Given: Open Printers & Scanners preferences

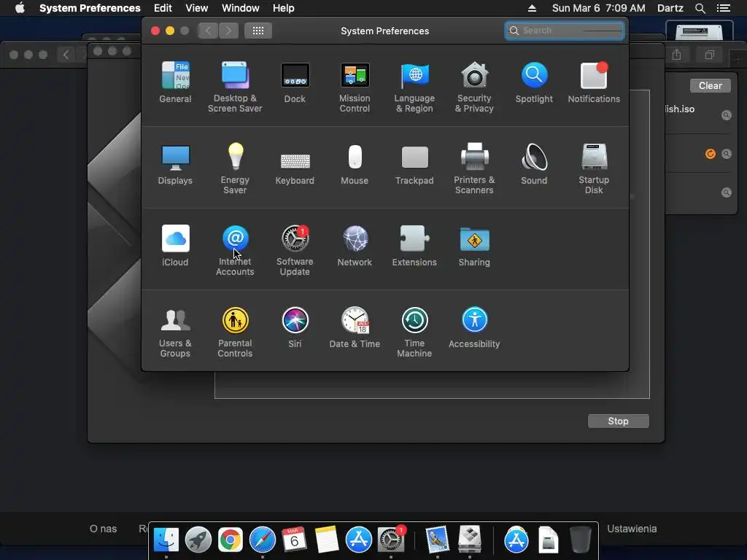Looking at the screenshot, I should click(474, 168).
